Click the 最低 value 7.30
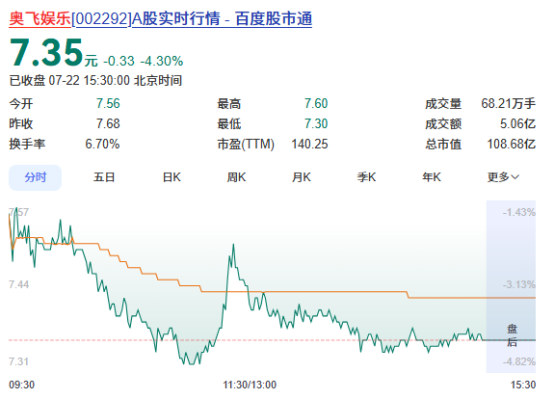The width and height of the screenshot is (554, 399). [x=316, y=124]
